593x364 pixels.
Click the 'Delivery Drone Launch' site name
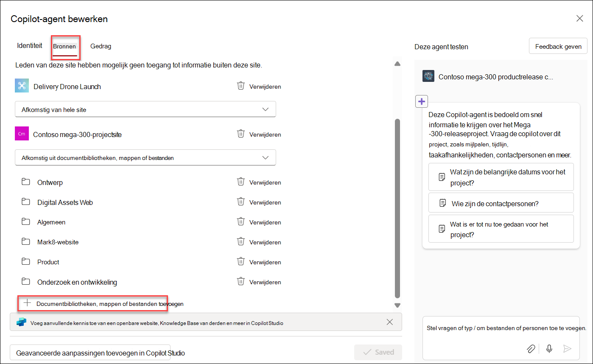pyautogui.click(x=67, y=87)
